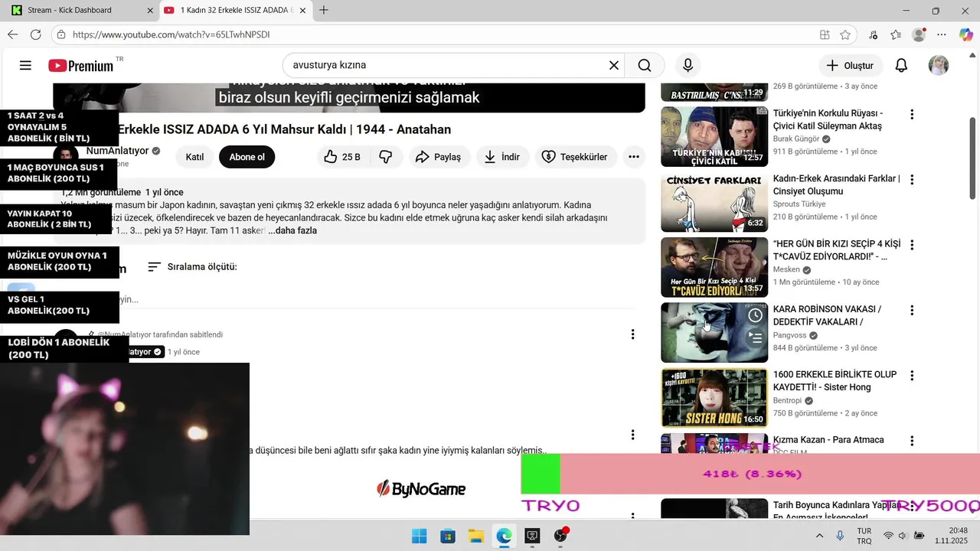Open Microsoft Store from the taskbar

[448, 536]
